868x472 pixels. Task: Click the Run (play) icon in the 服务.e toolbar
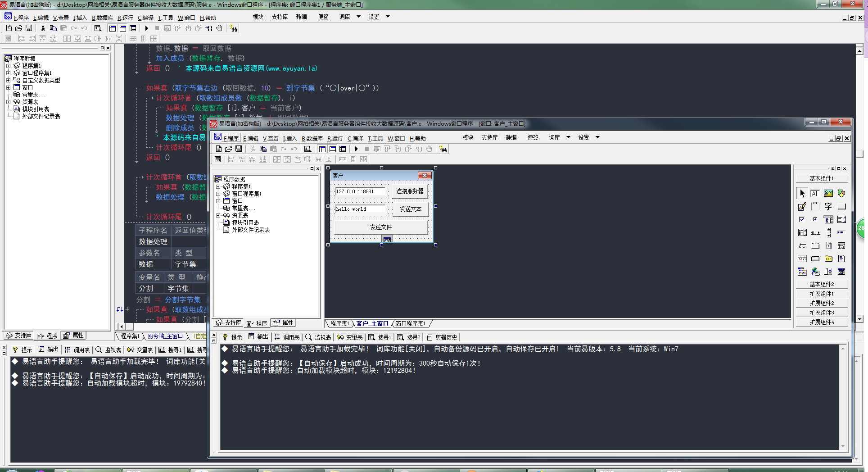[x=146, y=28]
